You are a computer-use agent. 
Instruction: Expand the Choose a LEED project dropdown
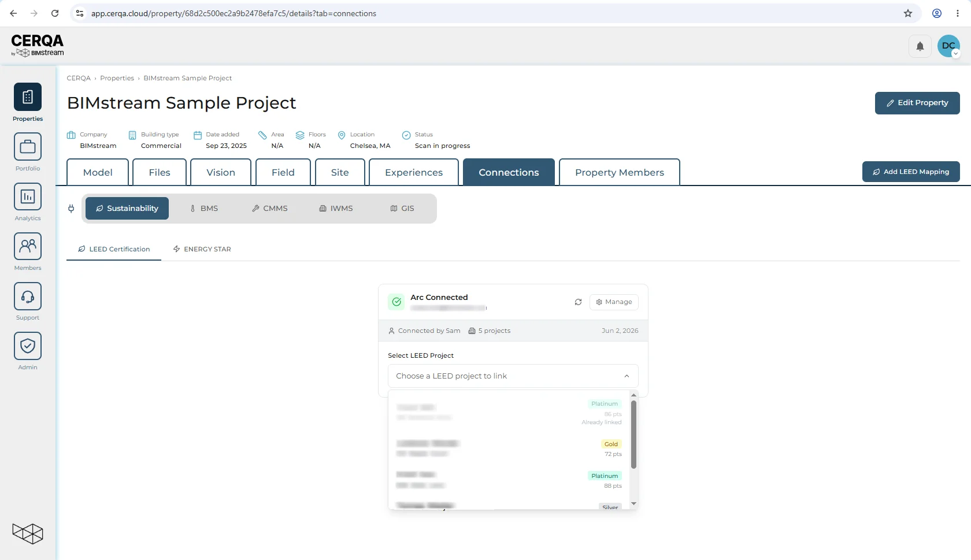513,376
